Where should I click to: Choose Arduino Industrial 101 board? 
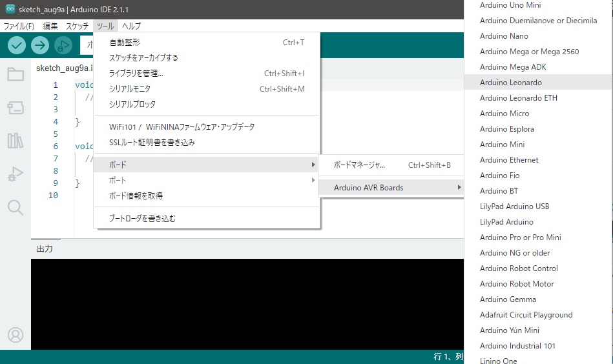pos(538,346)
